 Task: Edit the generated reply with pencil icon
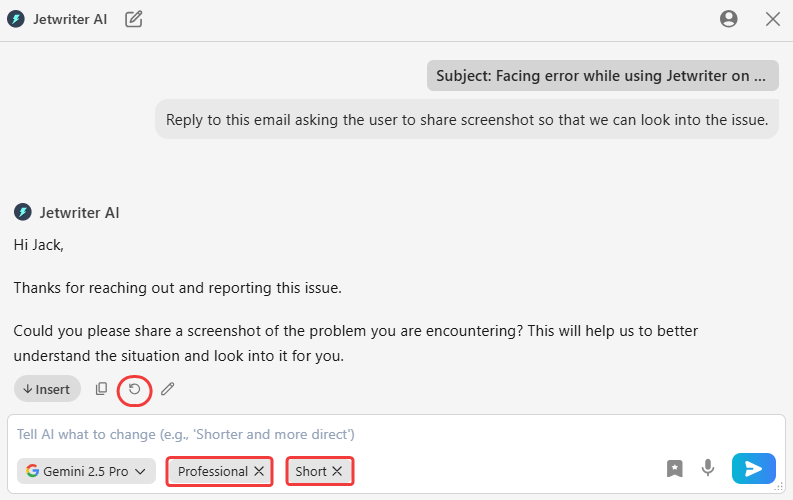pos(167,389)
